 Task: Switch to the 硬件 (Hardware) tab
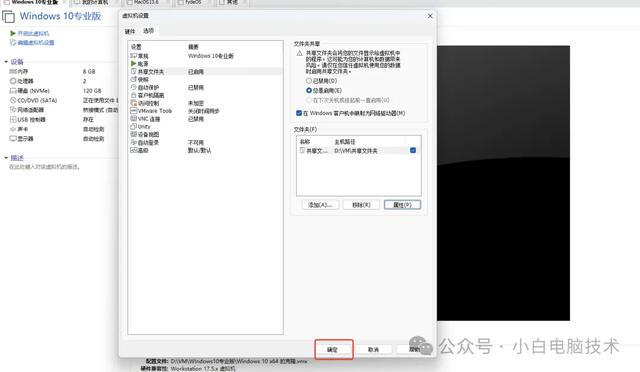[x=130, y=31]
